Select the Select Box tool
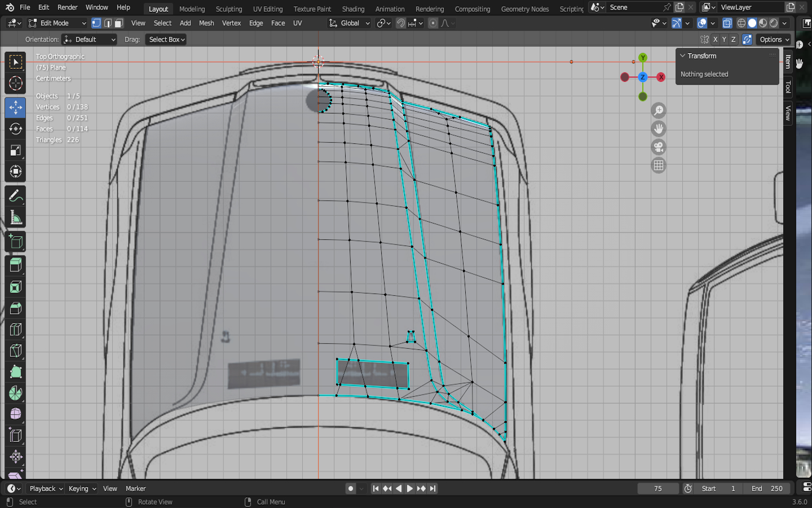This screenshot has height=508, width=812. pos(16,62)
